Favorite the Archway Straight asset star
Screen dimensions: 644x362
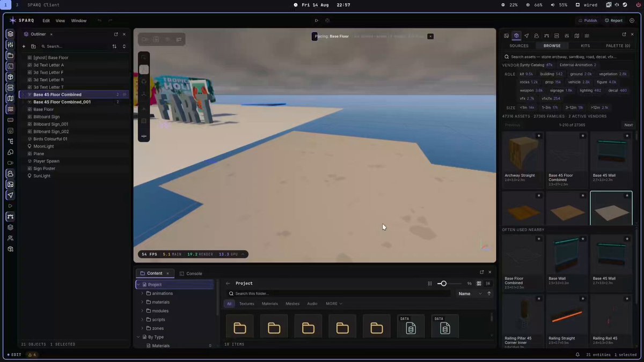click(x=539, y=136)
